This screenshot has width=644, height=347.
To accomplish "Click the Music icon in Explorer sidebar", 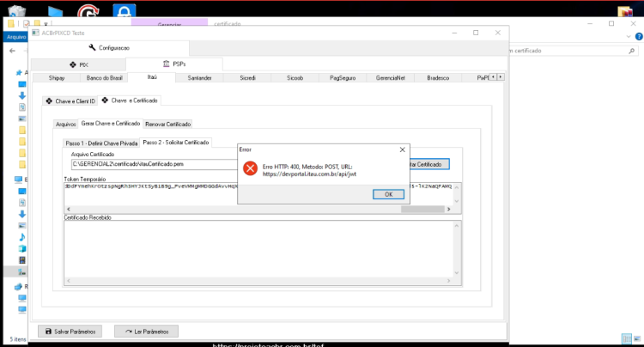I will click(x=22, y=237).
